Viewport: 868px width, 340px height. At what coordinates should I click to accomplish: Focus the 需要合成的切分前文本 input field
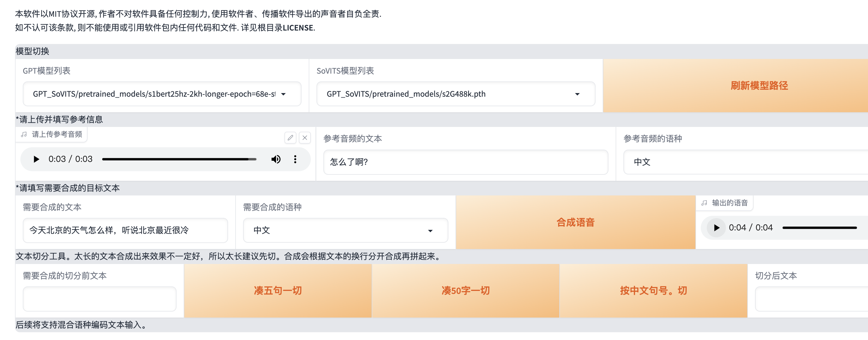pos(100,299)
